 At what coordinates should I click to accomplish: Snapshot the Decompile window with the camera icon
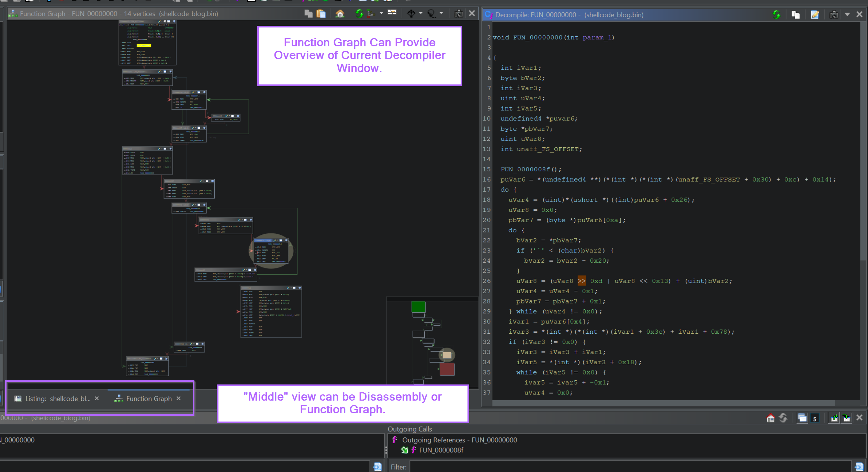coord(834,14)
